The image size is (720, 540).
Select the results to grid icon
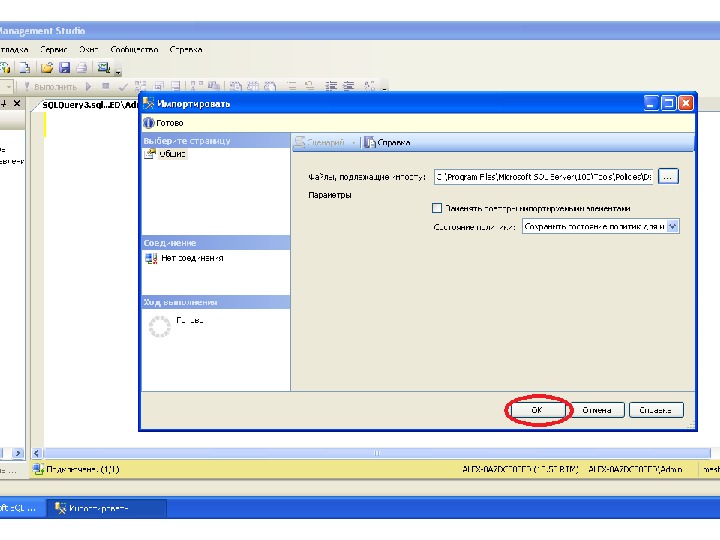[253, 86]
